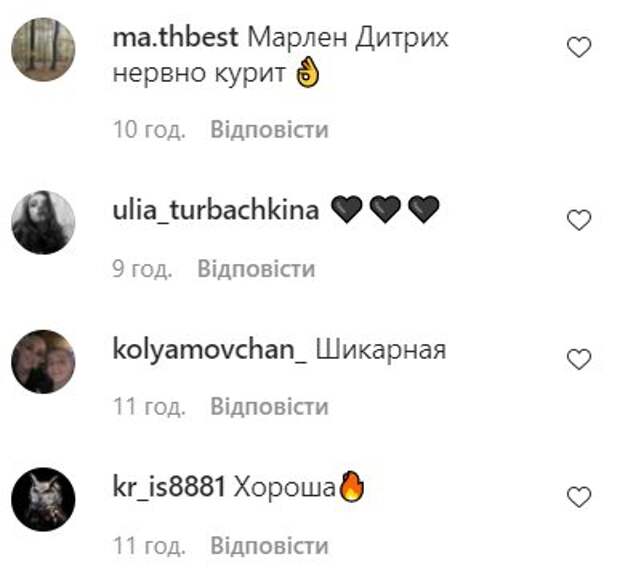Open ulia_turbachkina's black-and-white avatar
This screenshot has height=586, width=620.
point(43,222)
